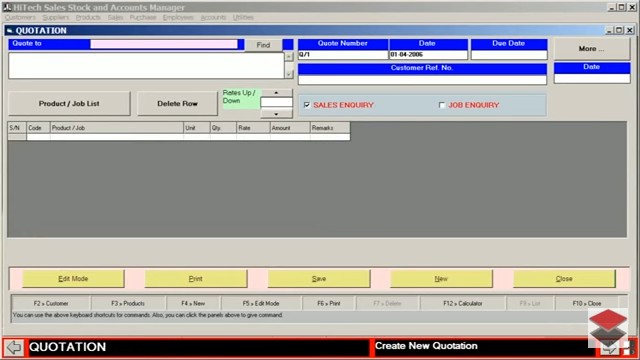
Task: Click the HiTech application icon in title bar
Action: pyautogui.click(x=7, y=7)
